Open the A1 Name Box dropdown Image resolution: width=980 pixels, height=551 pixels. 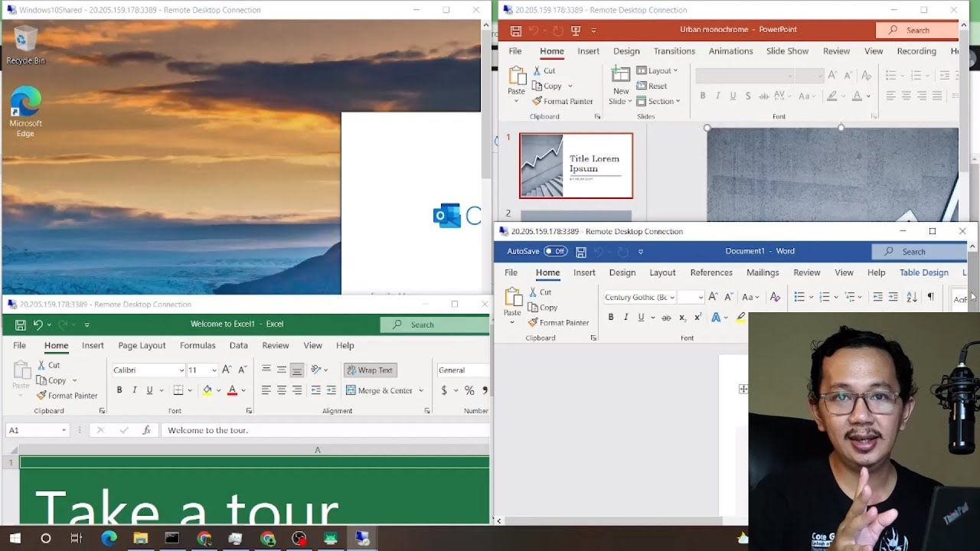64,431
